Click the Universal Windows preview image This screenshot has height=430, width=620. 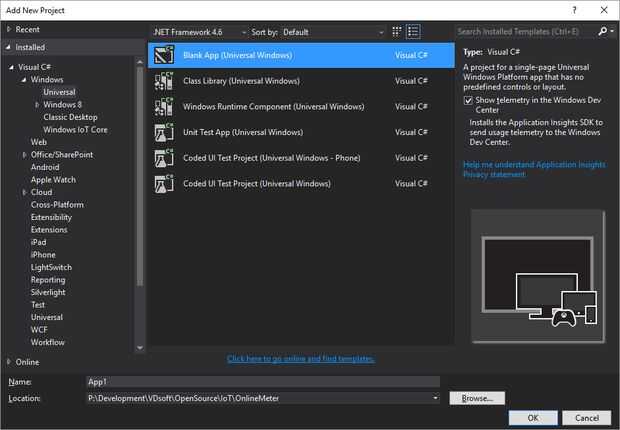click(538, 277)
